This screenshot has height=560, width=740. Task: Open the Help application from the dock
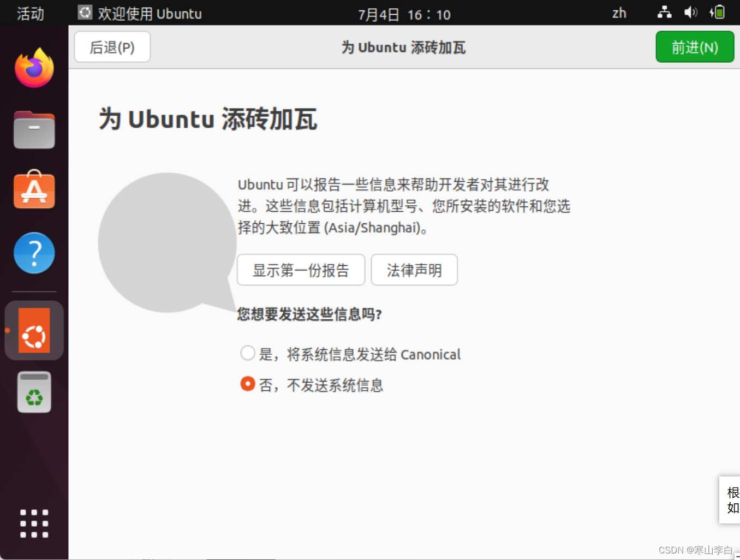(x=34, y=253)
